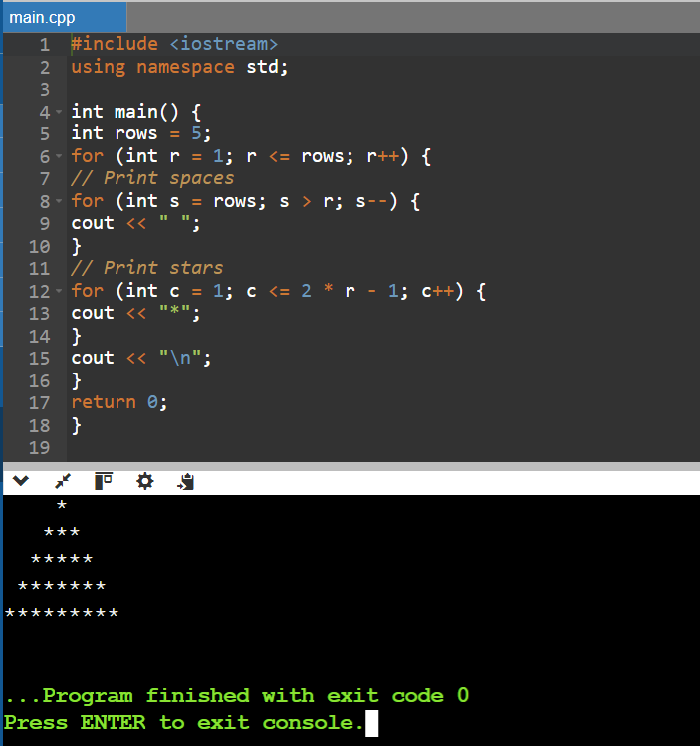
Task: Click the 'cout << "*";' line
Action: pos(135,313)
